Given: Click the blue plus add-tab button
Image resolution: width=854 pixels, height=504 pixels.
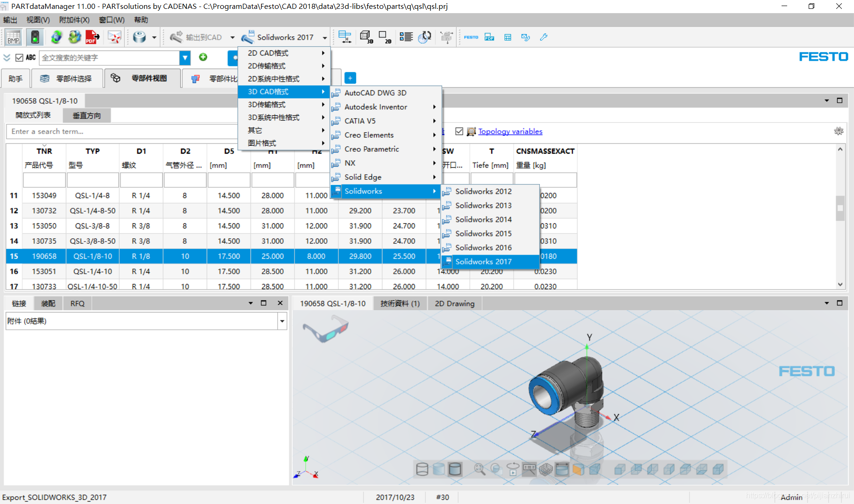Looking at the screenshot, I should [350, 78].
